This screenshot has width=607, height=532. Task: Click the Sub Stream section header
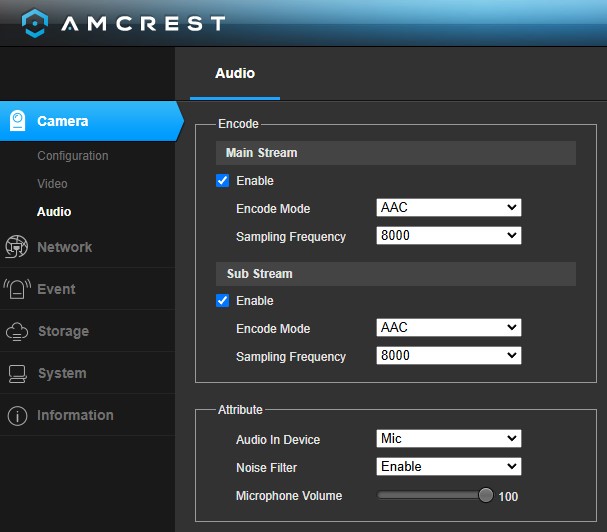click(x=396, y=274)
